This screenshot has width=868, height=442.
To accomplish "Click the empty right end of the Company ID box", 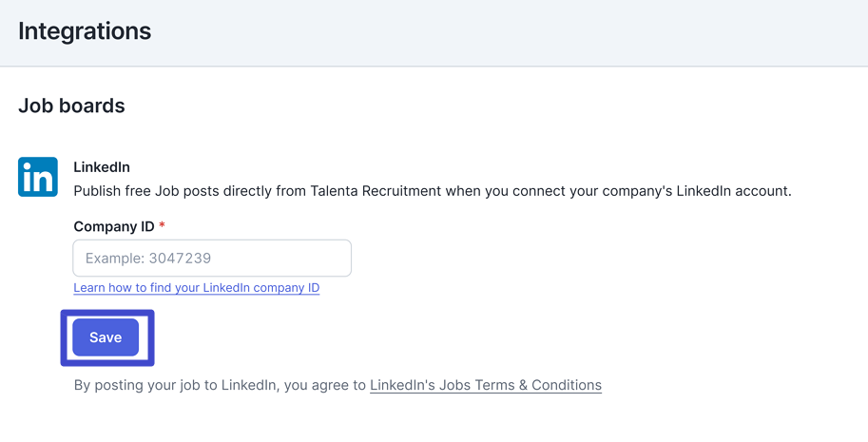I will [310, 258].
